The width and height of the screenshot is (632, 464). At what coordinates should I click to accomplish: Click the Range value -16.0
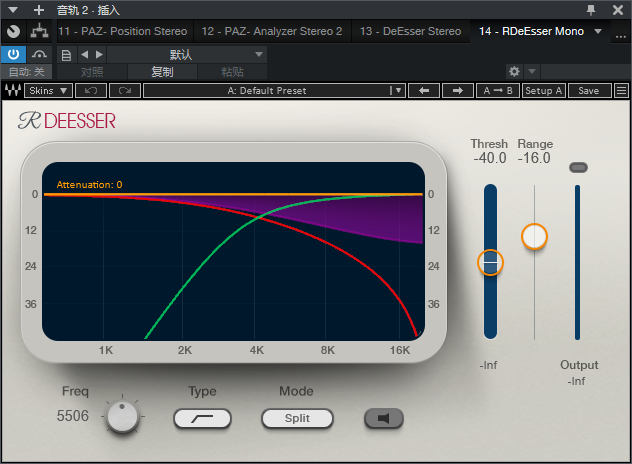click(534, 158)
